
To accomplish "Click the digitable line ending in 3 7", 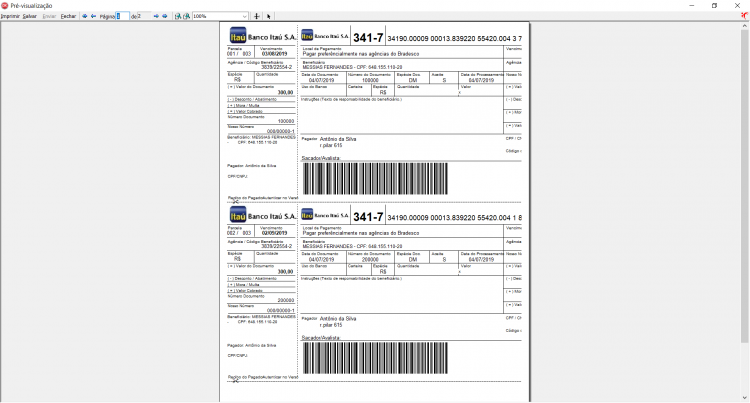I will pos(454,38).
